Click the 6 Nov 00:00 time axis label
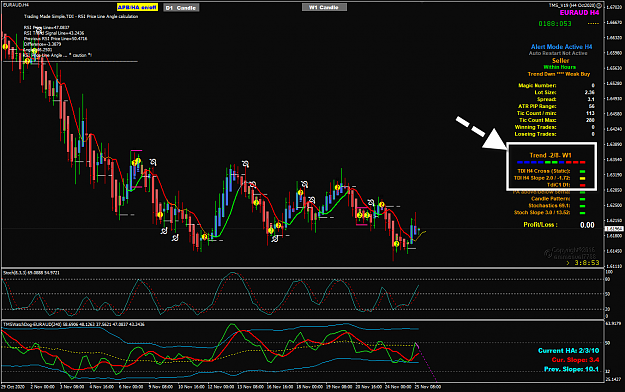 click(x=131, y=387)
